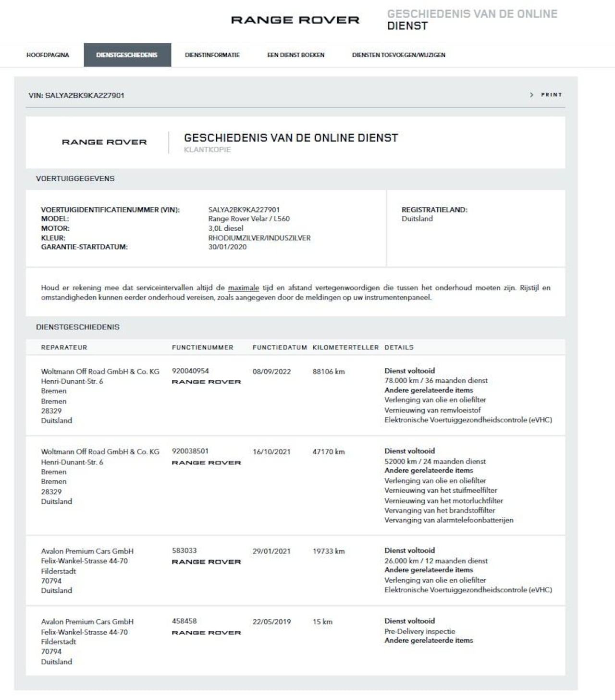Go to Diensten Toevoegen/Wijzigen tab
The image size is (615, 700).
pyautogui.click(x=398, y=55)
